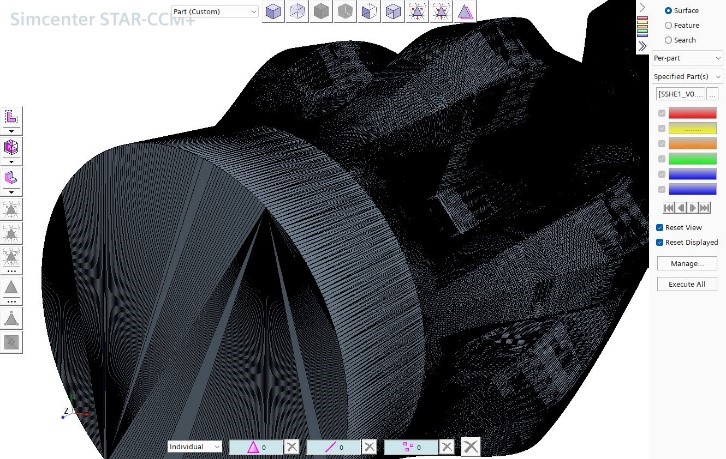Click the gray filled cube toolbar icon
The image size is (726, 459).
pos(322,11)
